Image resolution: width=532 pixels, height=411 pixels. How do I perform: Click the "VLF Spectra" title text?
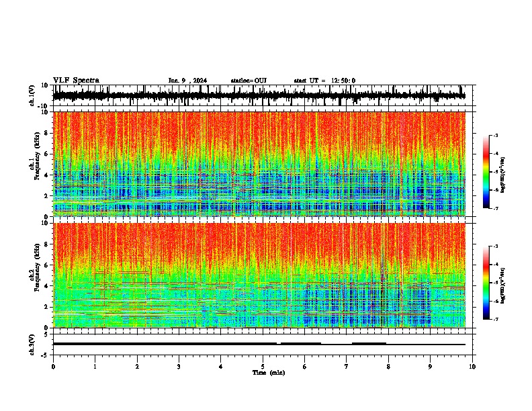click(76, 81)
